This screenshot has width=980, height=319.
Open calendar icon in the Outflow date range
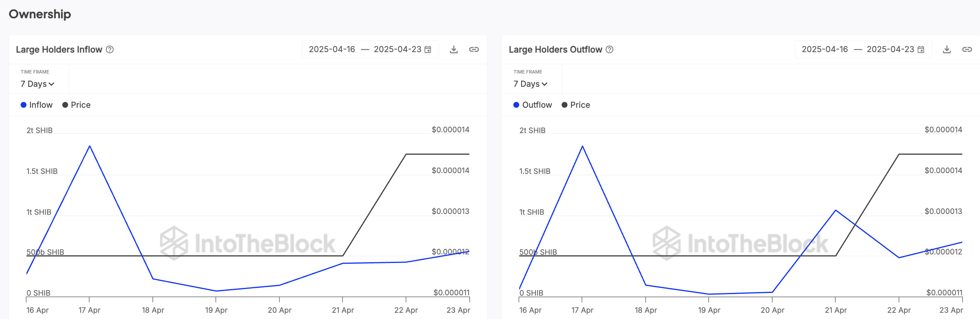tap(921, 49)
